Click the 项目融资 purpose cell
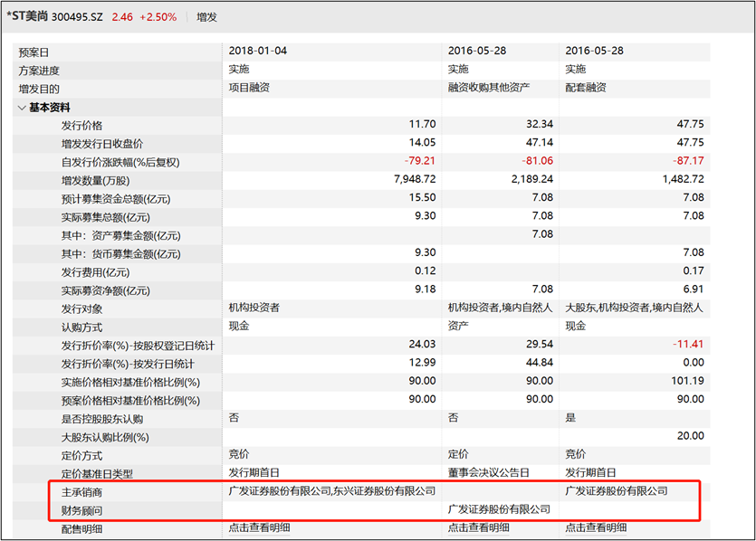 [x=250, y=88]
